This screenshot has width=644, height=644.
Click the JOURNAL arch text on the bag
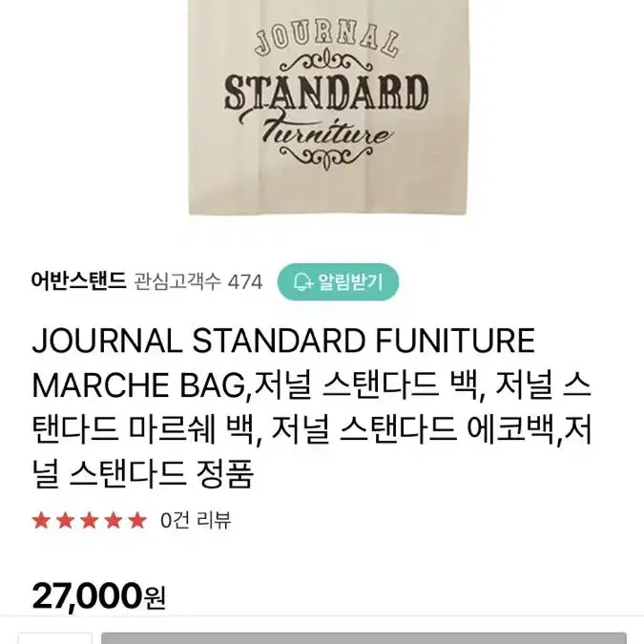coord(326,41)
